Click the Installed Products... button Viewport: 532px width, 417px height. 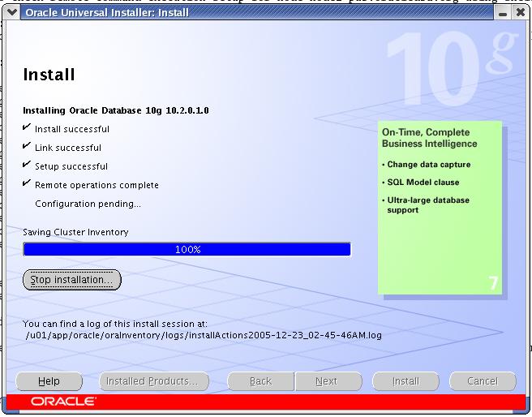[x=154, y=381]
